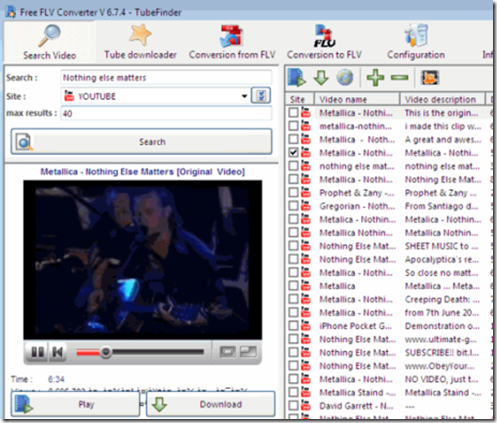The width and height of the screenshot is (497, 423).
Task: Click YouTube icon in David Garrett row
Action: click(306, 406)
